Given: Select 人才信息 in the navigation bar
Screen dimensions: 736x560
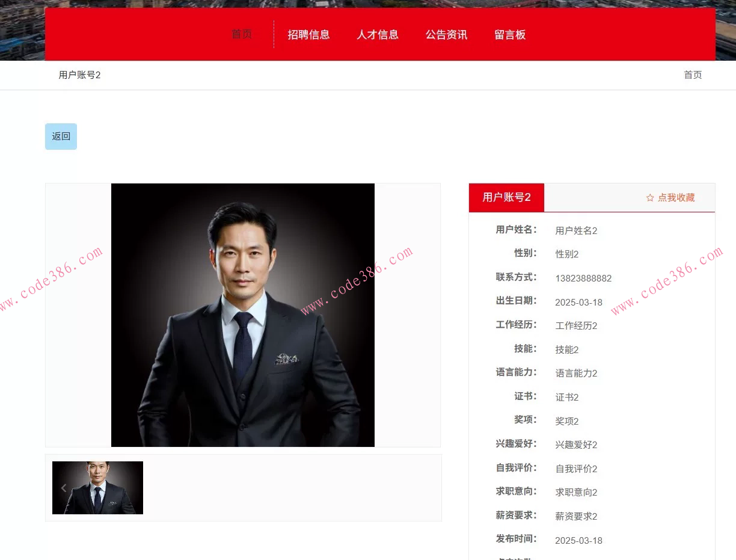Looking at the screenshot, I should 378,35.
